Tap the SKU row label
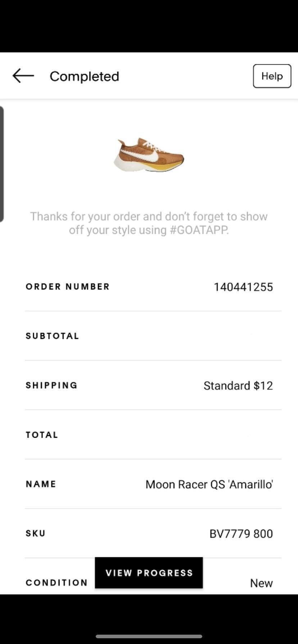Image resolution: width=298 pixels, height=644 pixels. 35,533
